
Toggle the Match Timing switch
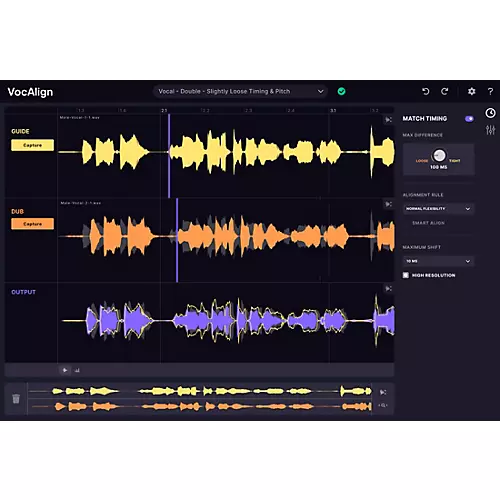pos(469,119)
